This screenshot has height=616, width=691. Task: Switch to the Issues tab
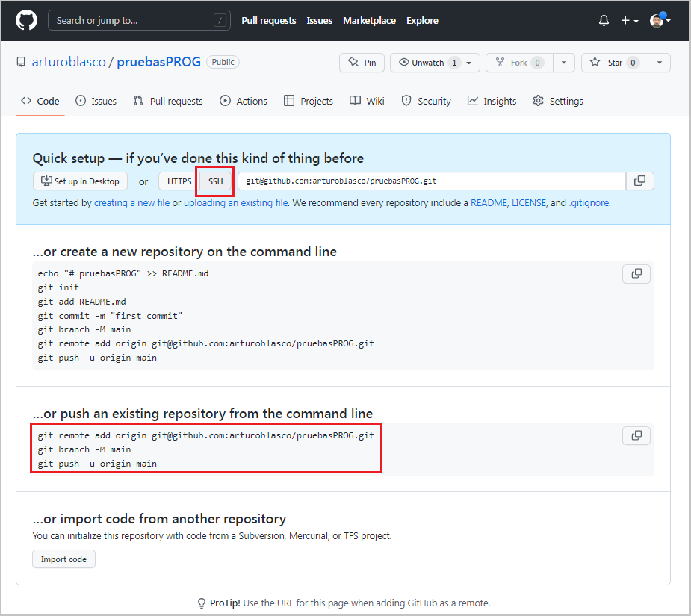(x=96, y=102)
